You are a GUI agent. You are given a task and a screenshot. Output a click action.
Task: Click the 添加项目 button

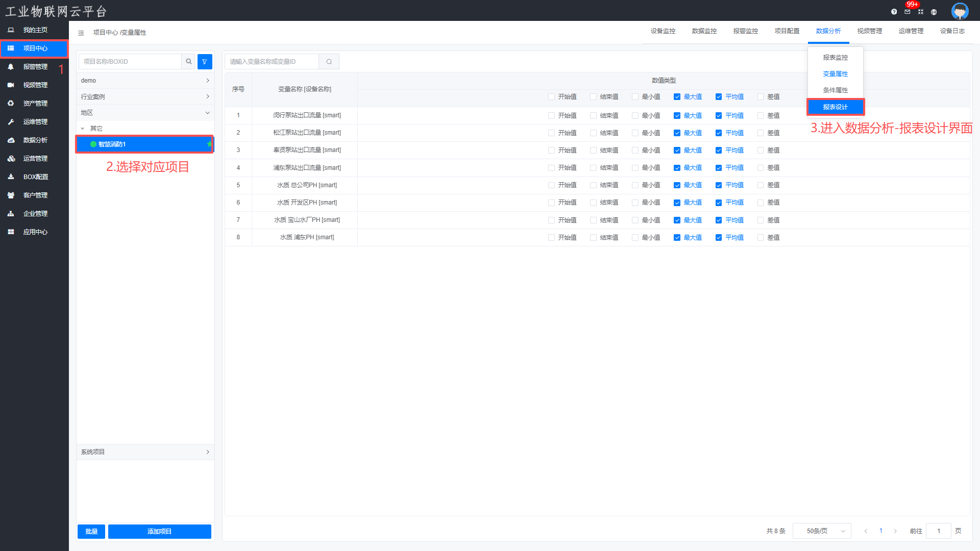click(159, 532)
